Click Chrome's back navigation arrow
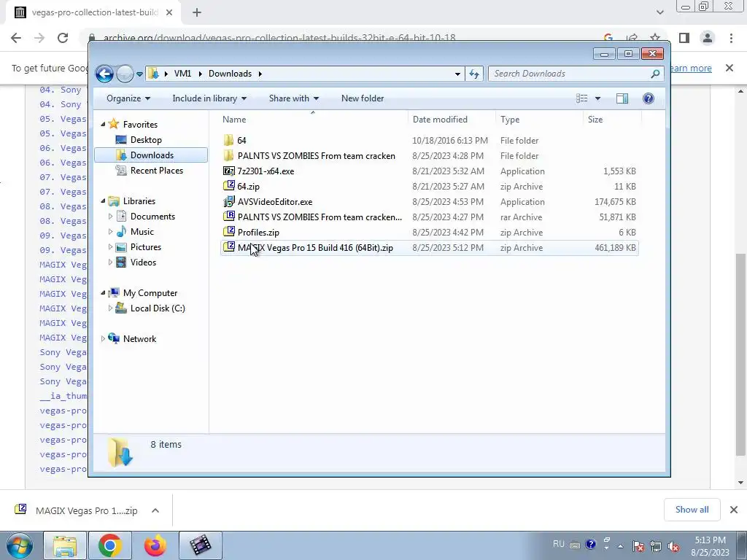Screen dimensions: 747x560 pyautogui.click(x=16, y=38)
